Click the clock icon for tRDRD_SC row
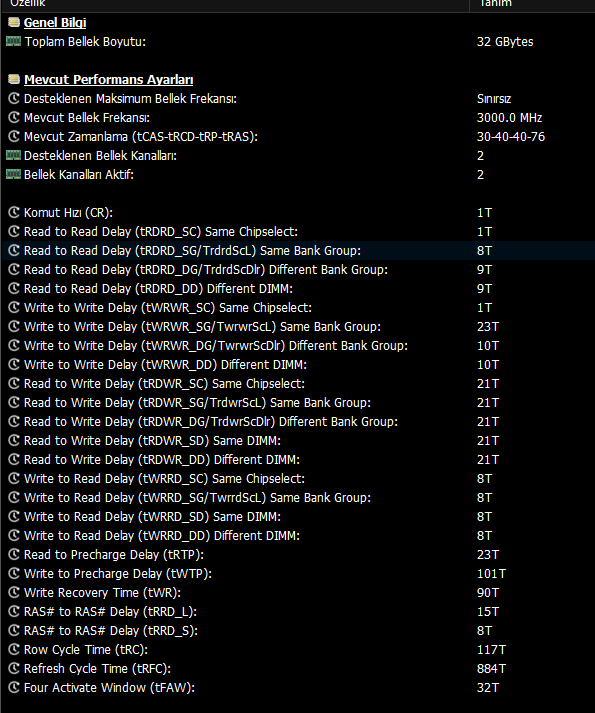595x713 pixels. (x=14, y=231)
